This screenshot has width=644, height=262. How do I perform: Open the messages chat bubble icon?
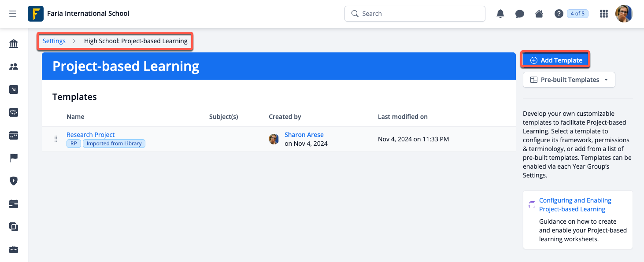[x=520, y=14]
